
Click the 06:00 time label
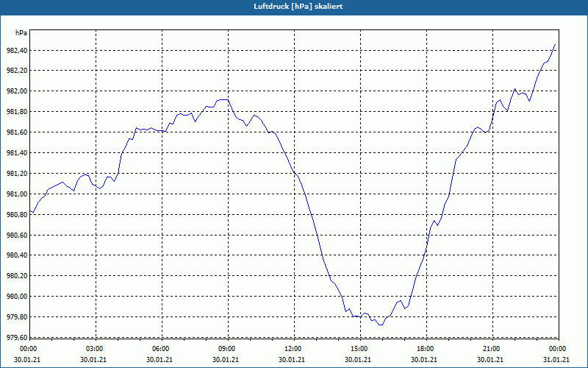159,349
